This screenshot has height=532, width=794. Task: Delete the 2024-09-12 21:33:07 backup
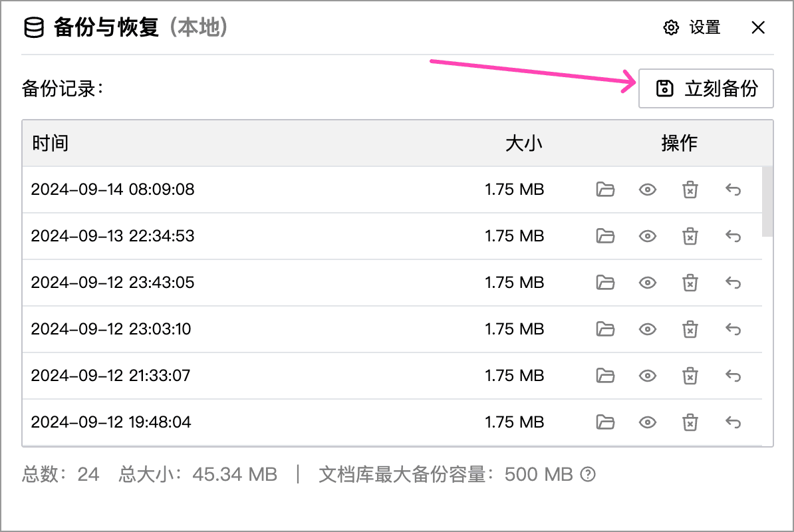[x=690, y=376]
